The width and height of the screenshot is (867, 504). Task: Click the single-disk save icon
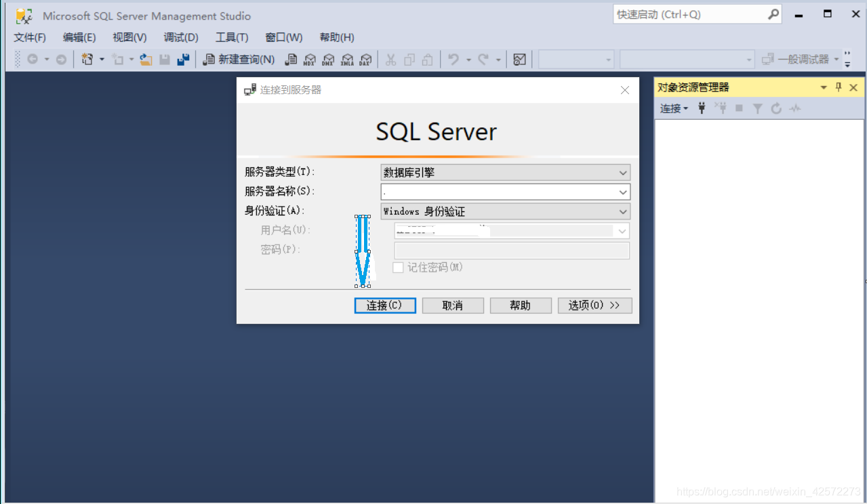tap(164, 60)
